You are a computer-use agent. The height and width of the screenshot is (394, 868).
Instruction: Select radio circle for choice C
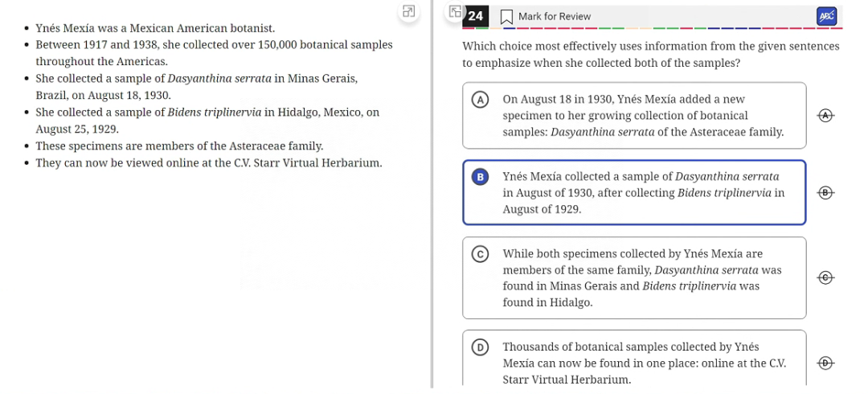(479, 254)
